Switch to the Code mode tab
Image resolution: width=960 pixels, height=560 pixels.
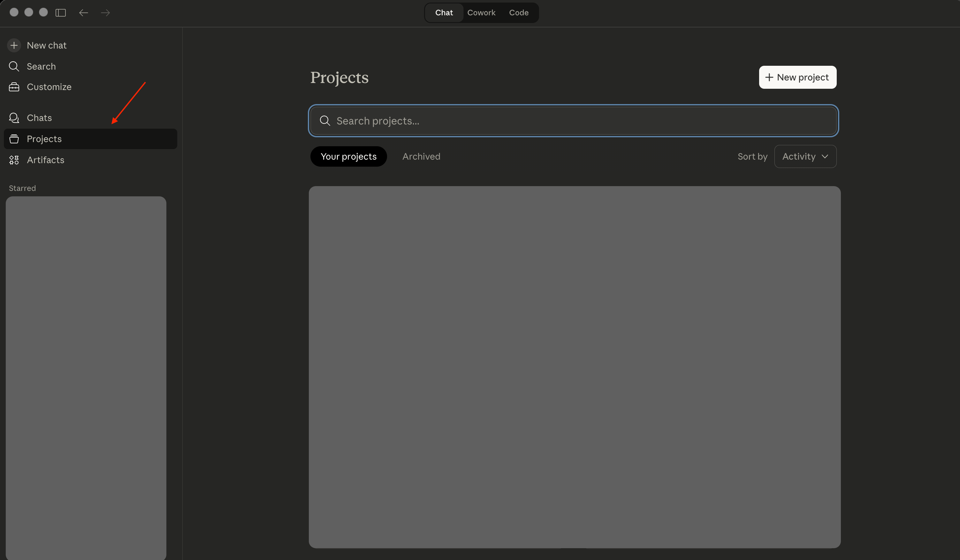tap(518, 12)
